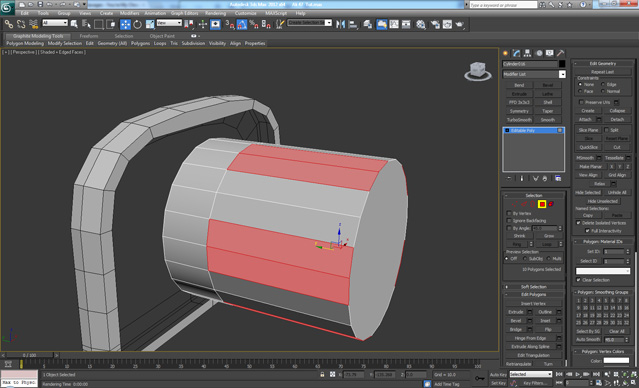
Task: Select Element sub-object level icon
Action: pyautogui.click(x=551, y=204)
